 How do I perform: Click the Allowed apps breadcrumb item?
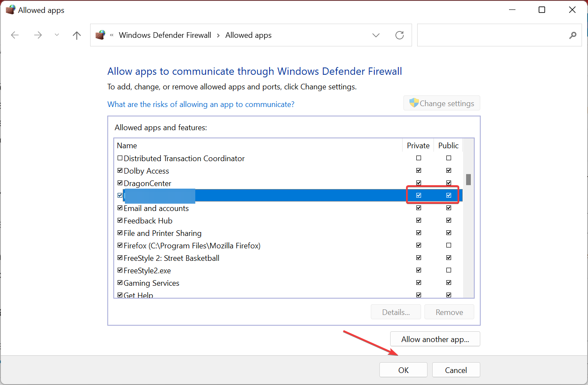pos(249,35)
